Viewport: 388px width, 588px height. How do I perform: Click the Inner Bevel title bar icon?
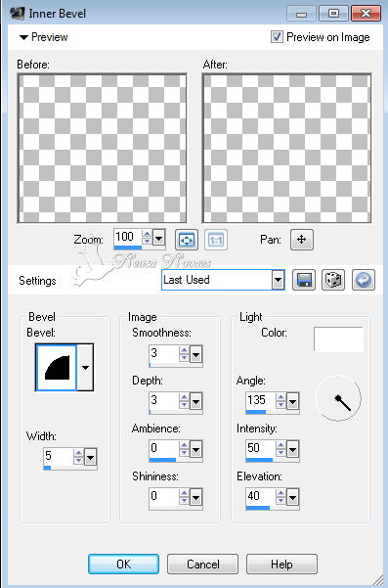[17, 13]
